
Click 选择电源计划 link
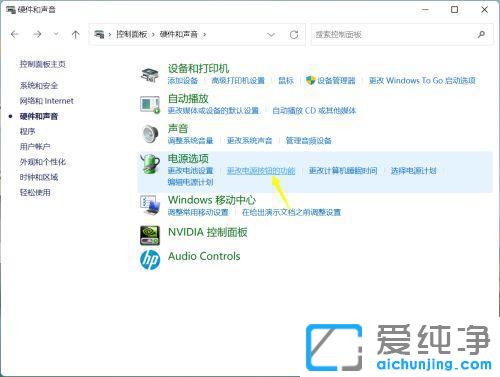point(413,171)
